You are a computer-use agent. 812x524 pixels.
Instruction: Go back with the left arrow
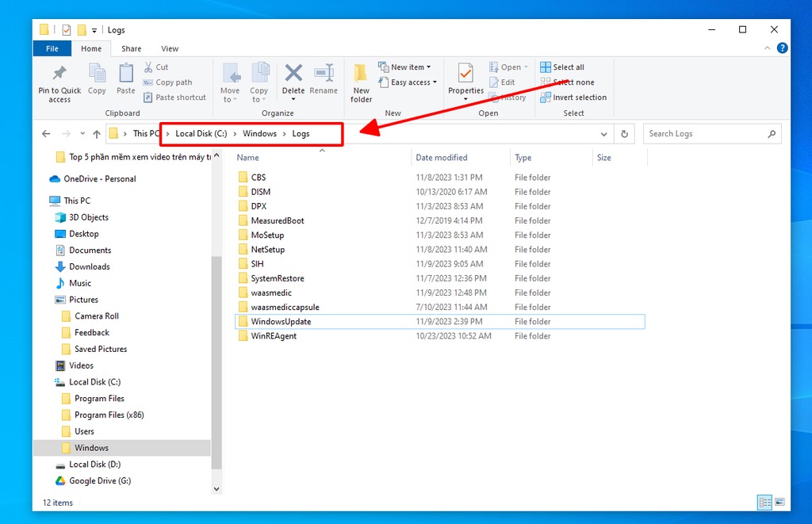tap(46, 134)
